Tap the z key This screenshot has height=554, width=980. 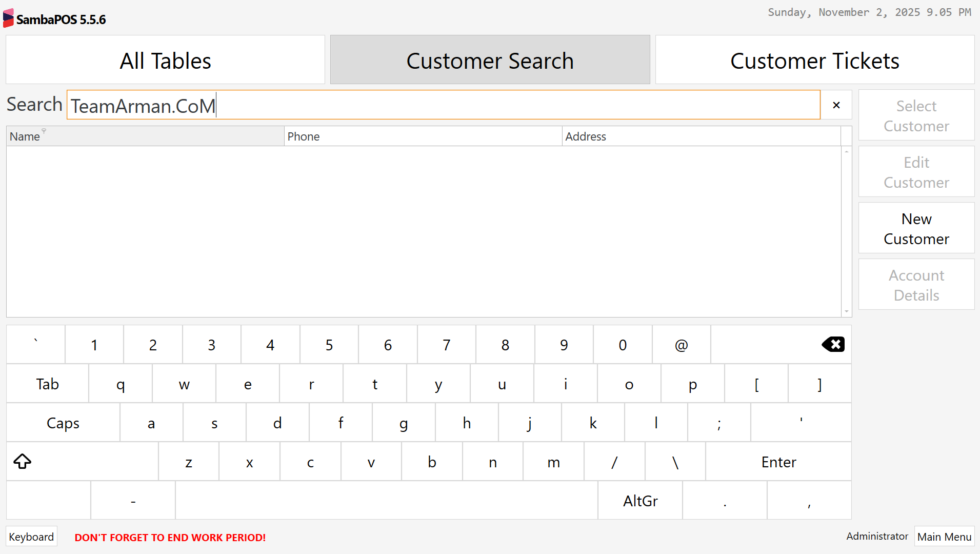pyautogui.click(x=189, y=462)
